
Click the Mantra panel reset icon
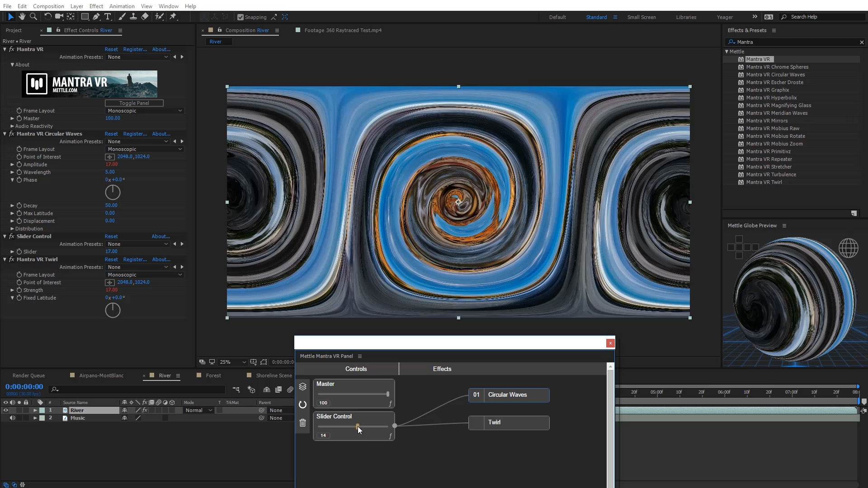point(302,405)
